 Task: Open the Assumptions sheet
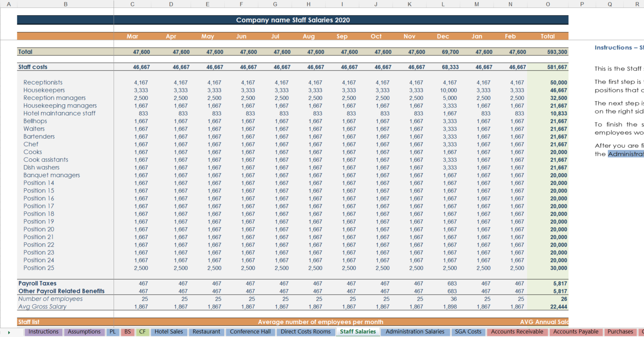click(84, 332)
